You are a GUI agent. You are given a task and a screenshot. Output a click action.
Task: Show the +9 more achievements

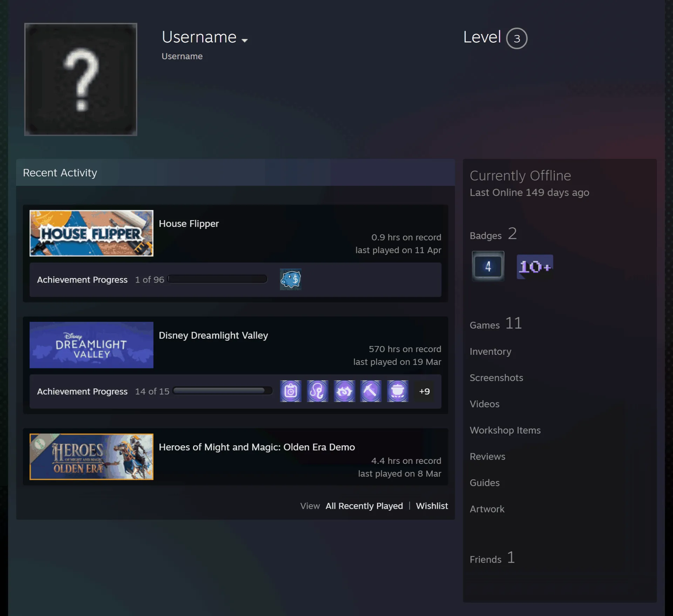coord(424,391)
